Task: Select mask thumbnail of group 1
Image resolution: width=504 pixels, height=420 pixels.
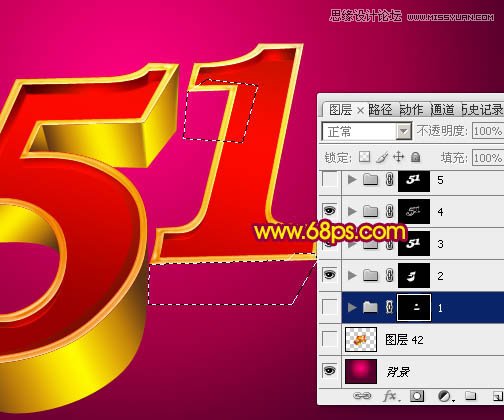Action: tap(414, 307)
